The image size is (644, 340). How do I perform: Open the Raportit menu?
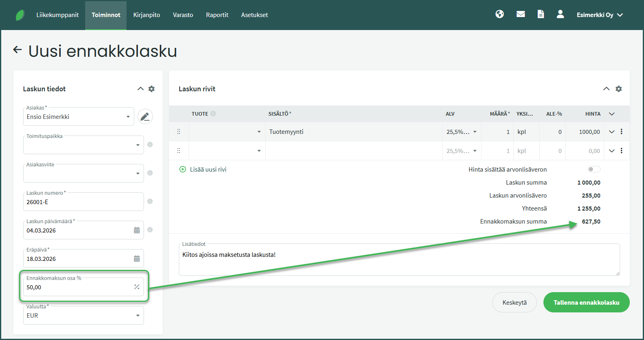(x=217, y=15)
